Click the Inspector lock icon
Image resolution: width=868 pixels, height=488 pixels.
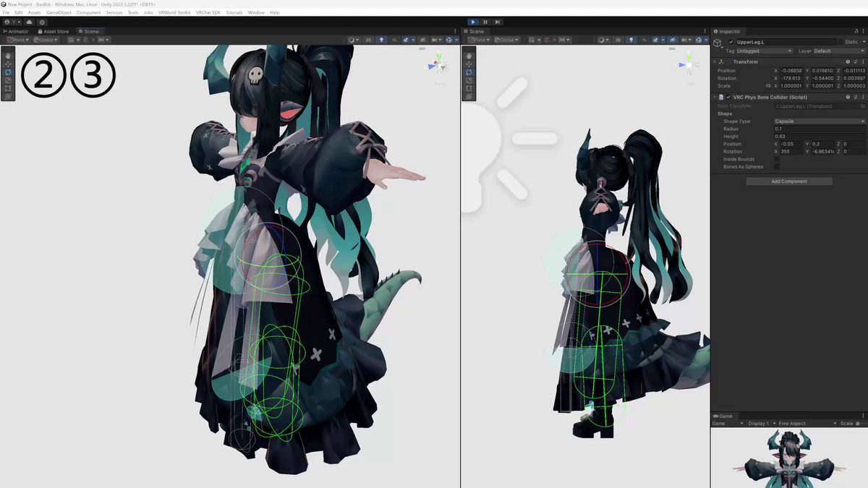[855, 32]
